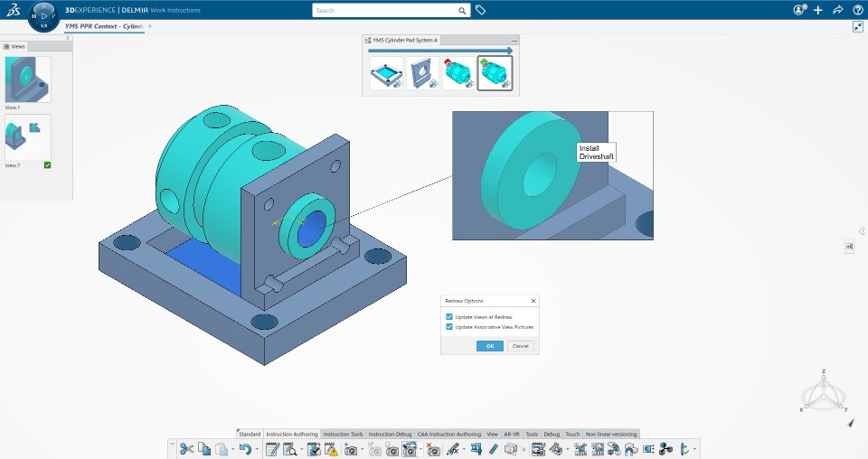This screenshot has width=868, height=459.
Task: Click the Undo arrow icon
Action: [245, 449]
